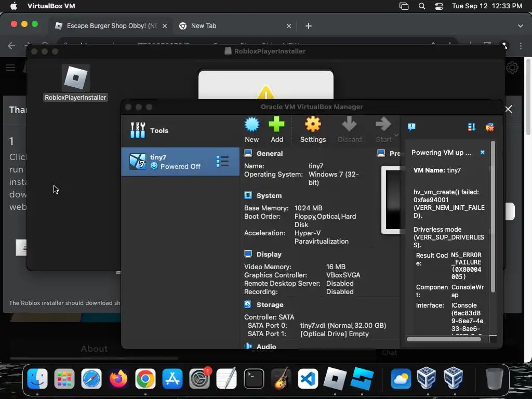Open the Start options dropdown chevron

point(396,135)
